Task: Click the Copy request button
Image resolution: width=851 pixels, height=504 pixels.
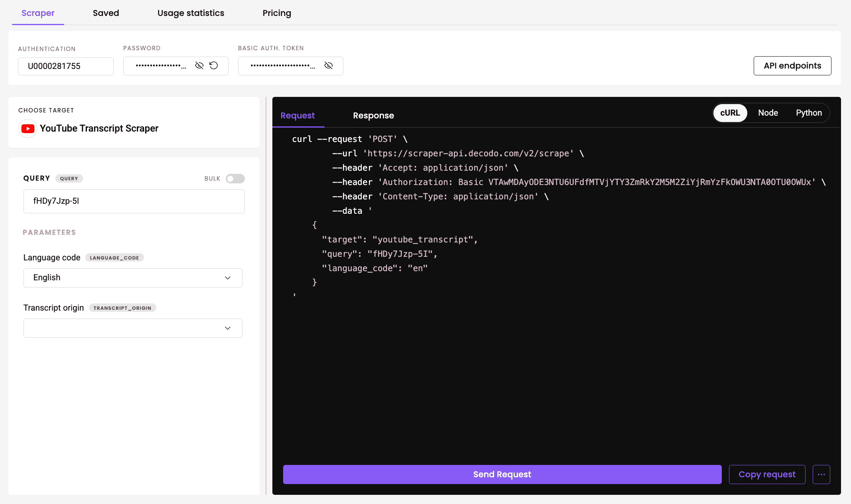Action: tap(767, 474)
